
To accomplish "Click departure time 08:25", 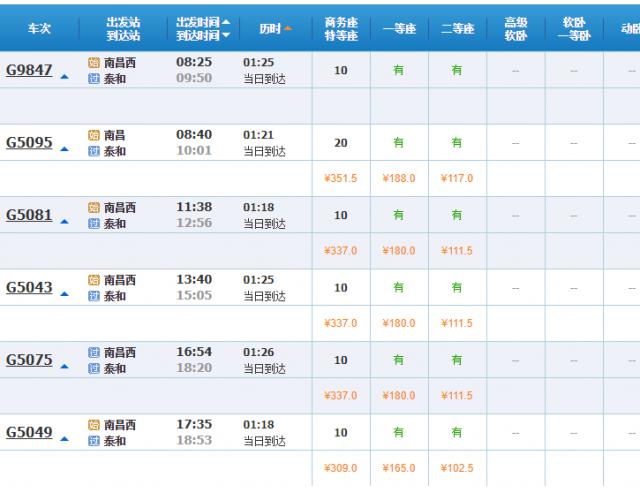I will pyautogui.click(x=194, y=62).
